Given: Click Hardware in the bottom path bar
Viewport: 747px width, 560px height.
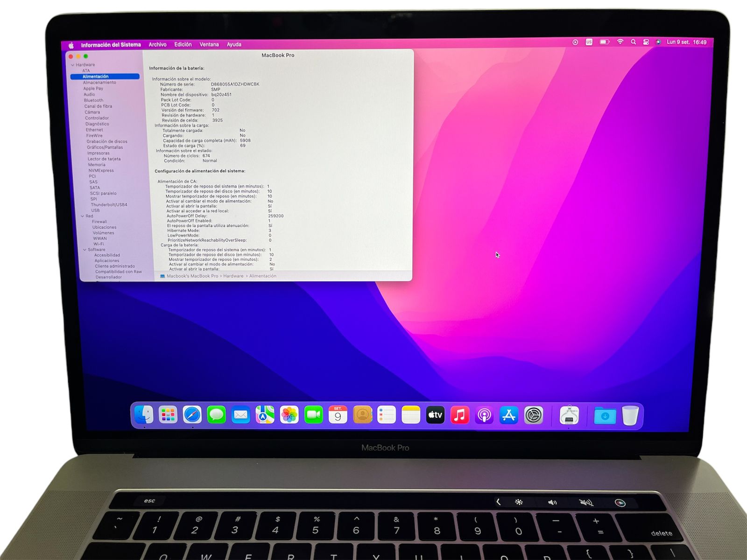Looking at the screenshot, I should (233, 276).
